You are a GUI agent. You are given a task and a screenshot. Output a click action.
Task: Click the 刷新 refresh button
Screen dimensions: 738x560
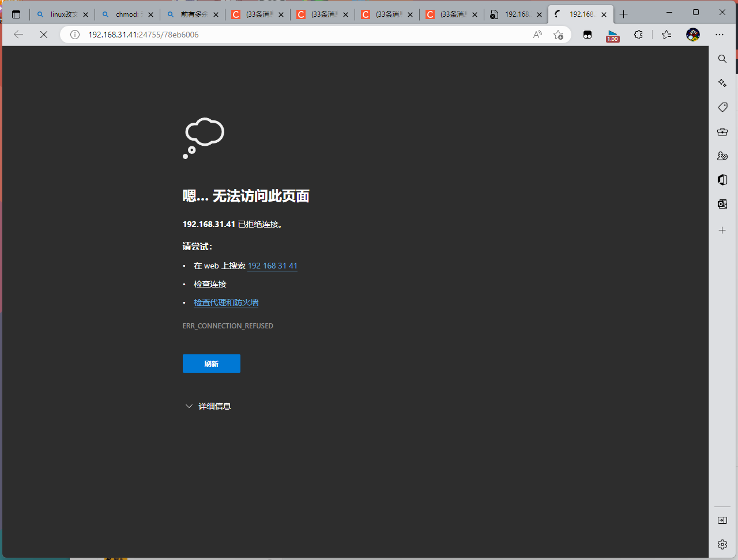tap(212, 364)
